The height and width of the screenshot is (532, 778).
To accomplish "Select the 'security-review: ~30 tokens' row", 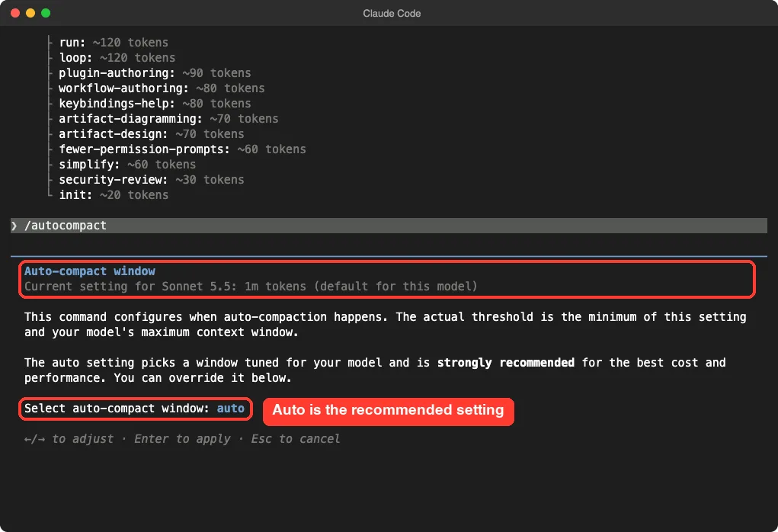I will click(x=152, y=180).
